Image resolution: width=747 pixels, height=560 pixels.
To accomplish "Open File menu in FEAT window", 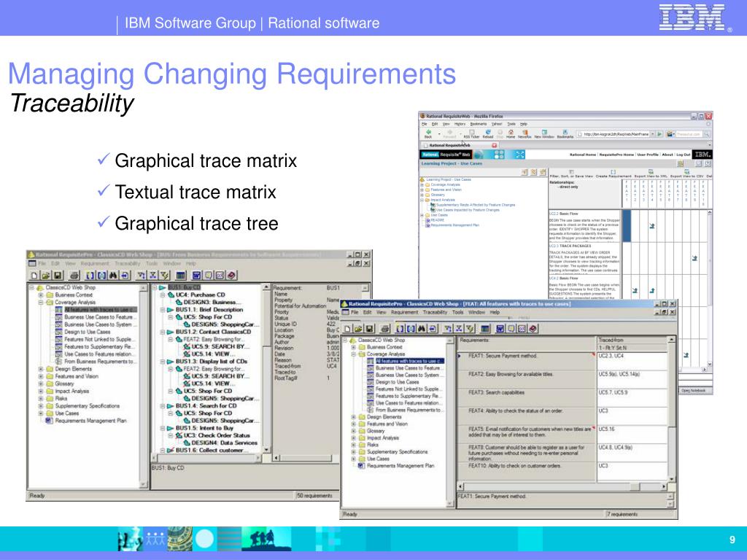I will (x=355, y=312).
